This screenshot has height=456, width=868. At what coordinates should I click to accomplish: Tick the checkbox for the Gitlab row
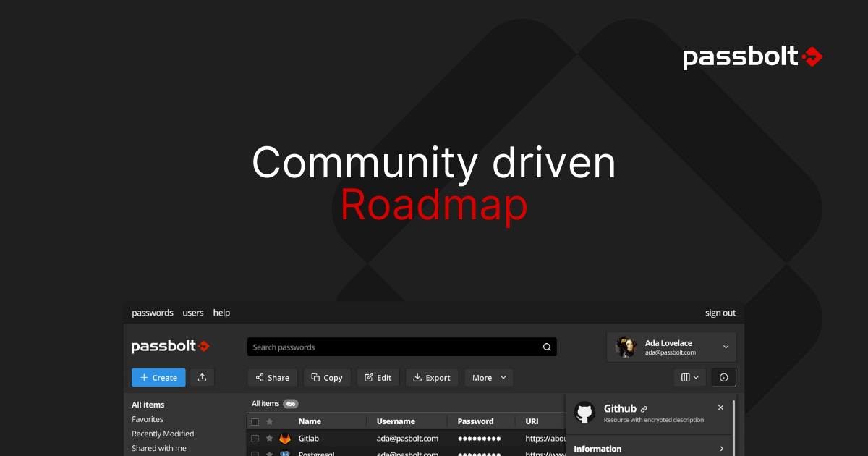pos(255,439)
